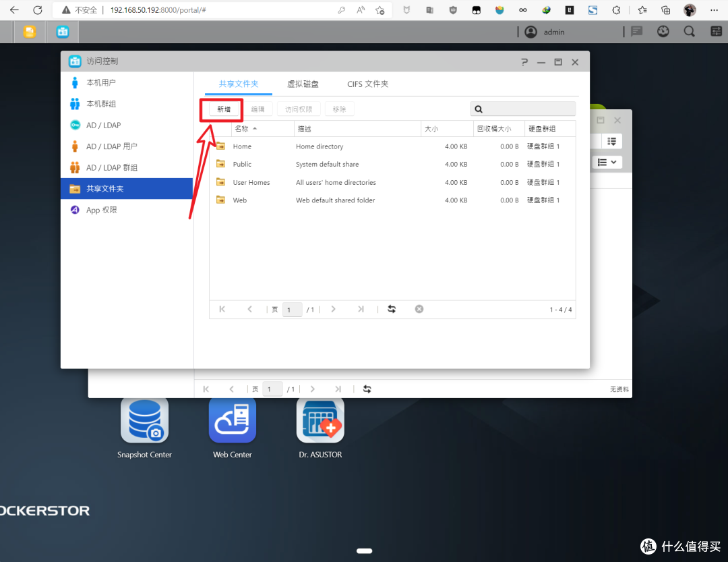Viewport: 728px width, 562px height.
Task: Select App 权限 in the sidebar
Action: (x=101, y=210)
